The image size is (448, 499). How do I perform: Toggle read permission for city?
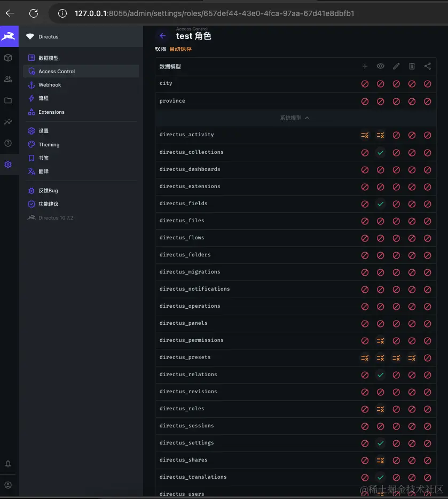380,84
